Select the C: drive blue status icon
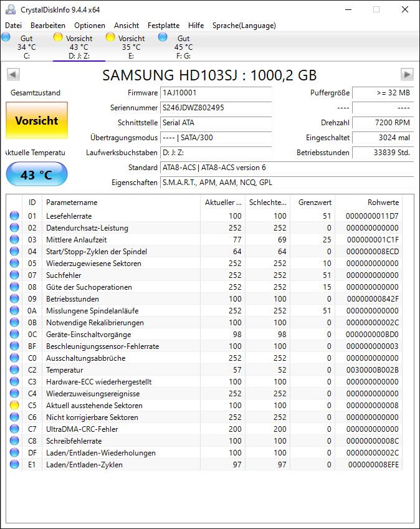Viewport: 420px width, 529px height. (6, 37)
